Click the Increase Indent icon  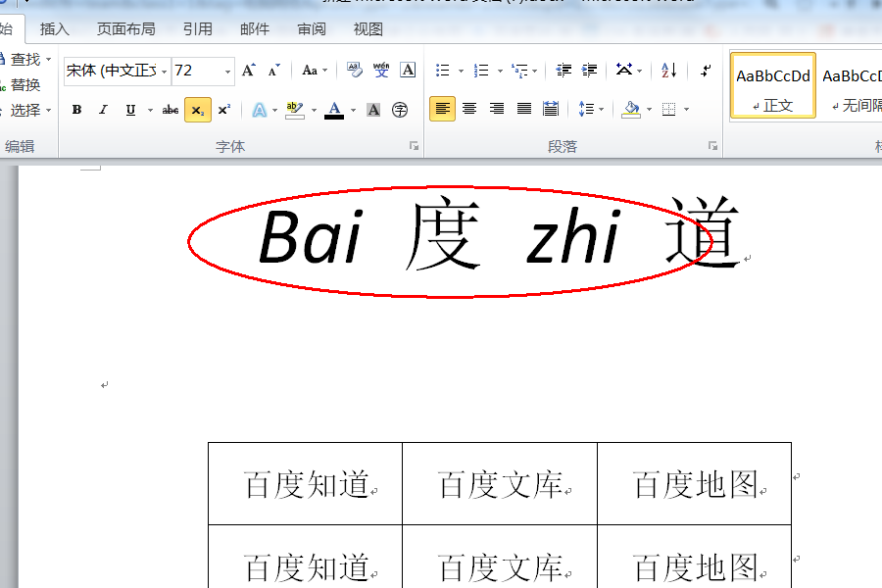click(x=590, y=71)
